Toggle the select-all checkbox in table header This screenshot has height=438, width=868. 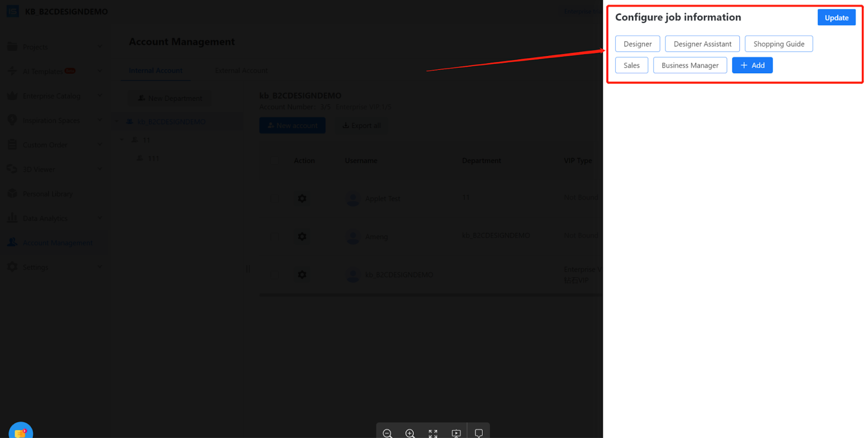pos(273,161)
